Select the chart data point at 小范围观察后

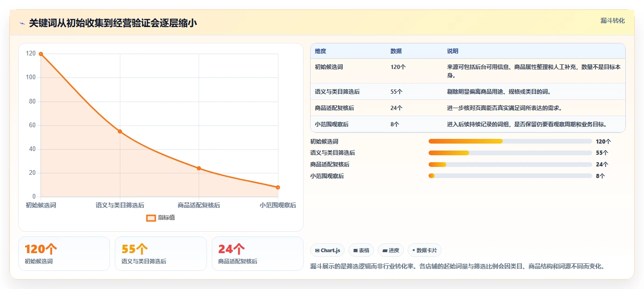278,187
